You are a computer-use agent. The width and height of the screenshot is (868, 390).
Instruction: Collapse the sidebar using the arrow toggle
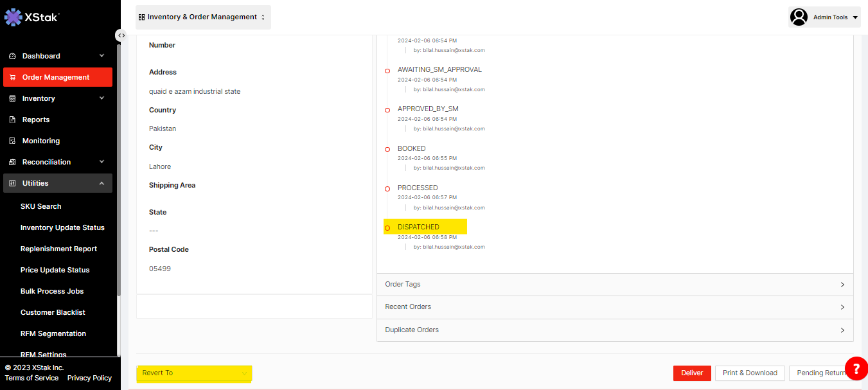(121, 35)
